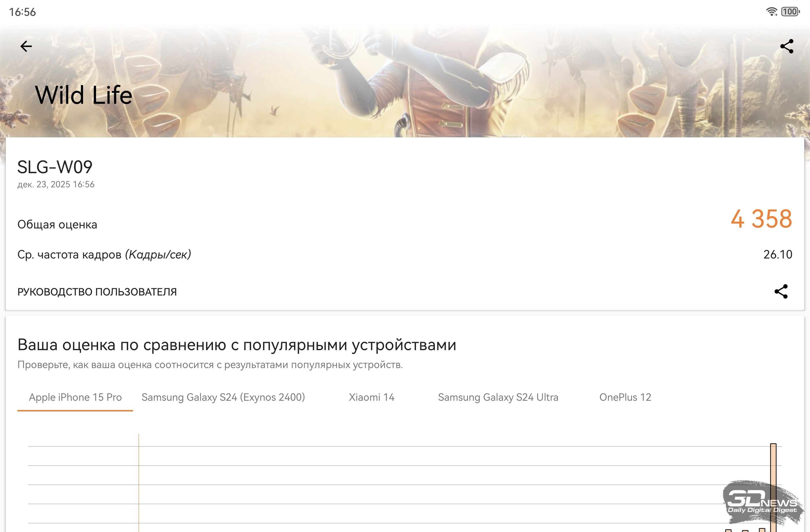Viewport: 810px width, 532px height.
Task: Tap the comparison section heading
Action: click(237, 345)
